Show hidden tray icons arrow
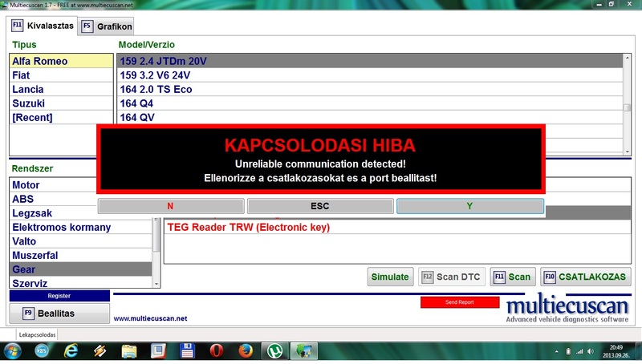 click(x=556, y=351)
